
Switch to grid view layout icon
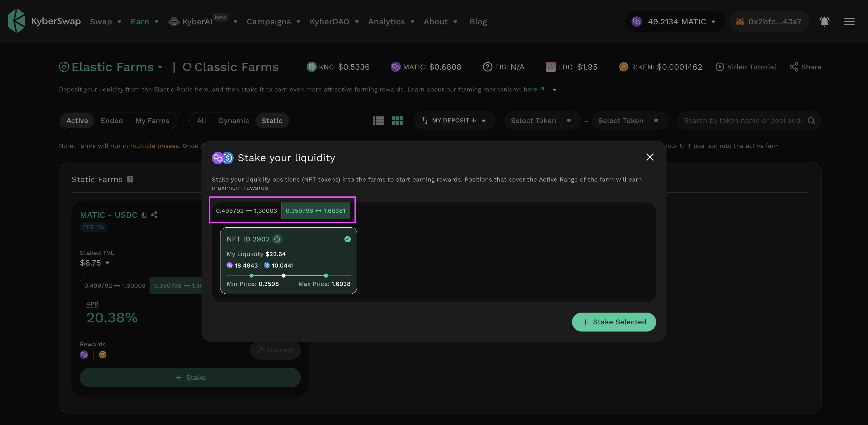click(x=398, y=120)
